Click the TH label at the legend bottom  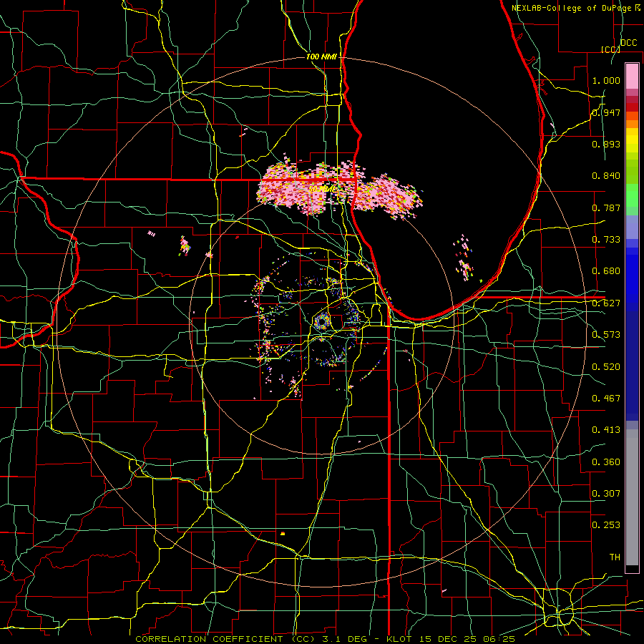615,557
